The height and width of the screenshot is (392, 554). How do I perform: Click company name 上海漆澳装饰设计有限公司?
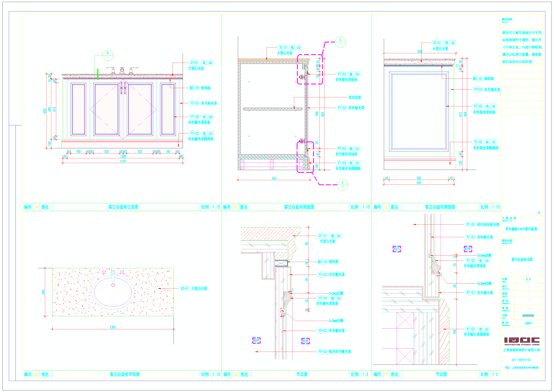click(x=521, y=350)
